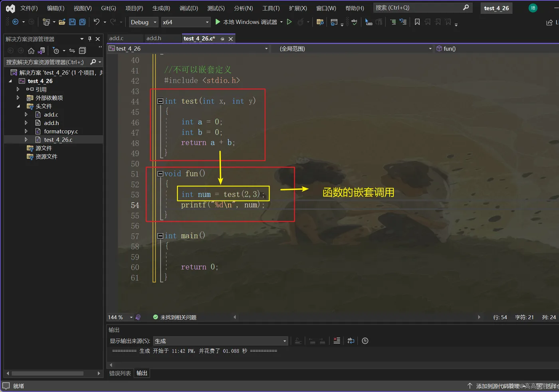The image size is (559, 392).
Task: Click the 未找到相关问题 status indicator
Action: (174, 317)
